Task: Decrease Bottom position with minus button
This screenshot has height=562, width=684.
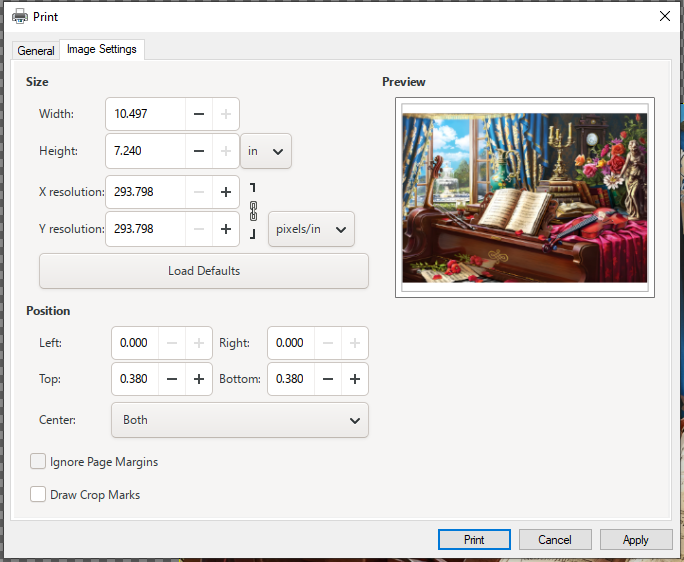Action: click(x=327, y=379)
